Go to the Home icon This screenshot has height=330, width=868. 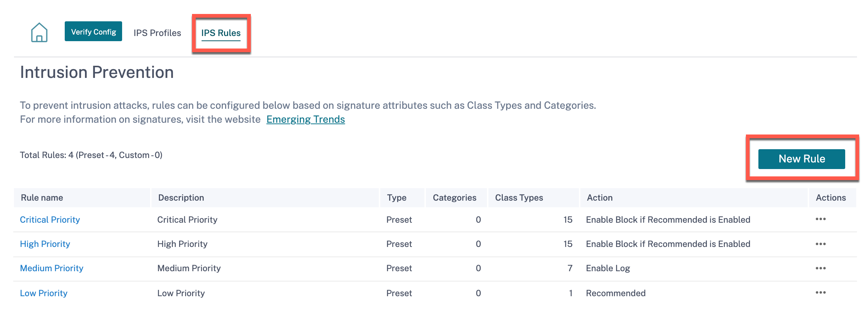click(x=39, y=32)
